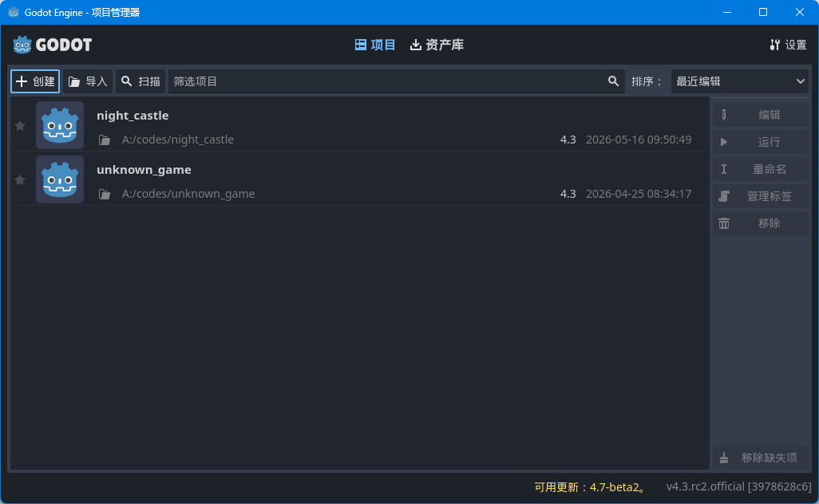This screenshot has height=504, width=819.
Task: Click the 移除缺失项 remove missing button
Action: click(761, 458)
